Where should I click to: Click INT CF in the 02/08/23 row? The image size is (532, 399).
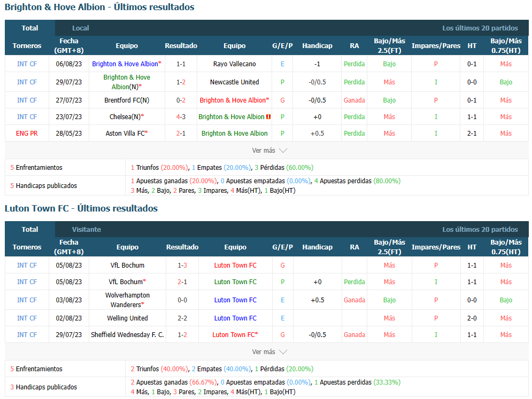27,318
